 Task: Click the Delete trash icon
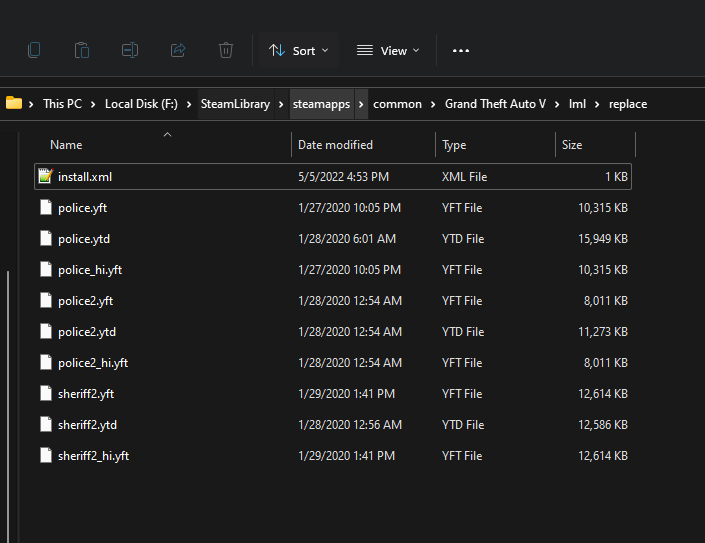click(226, 50)
